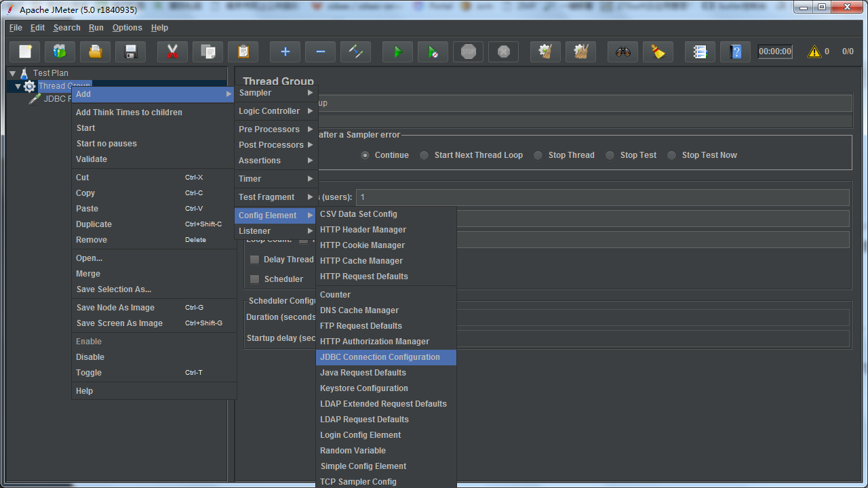Select the Stop Thread radio button
Viewport: 868px width, 488px height.
538,155
